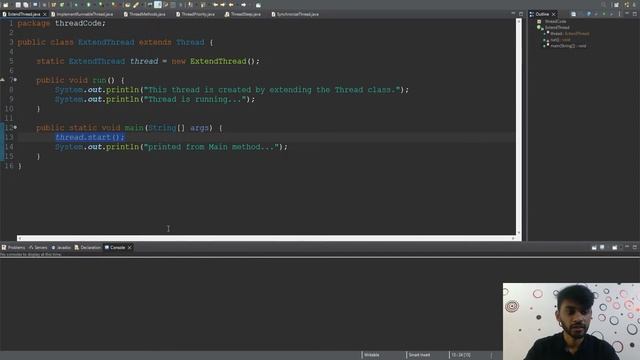Click the editor vertical scrollbar
The image size is (640, 360).
519,127
